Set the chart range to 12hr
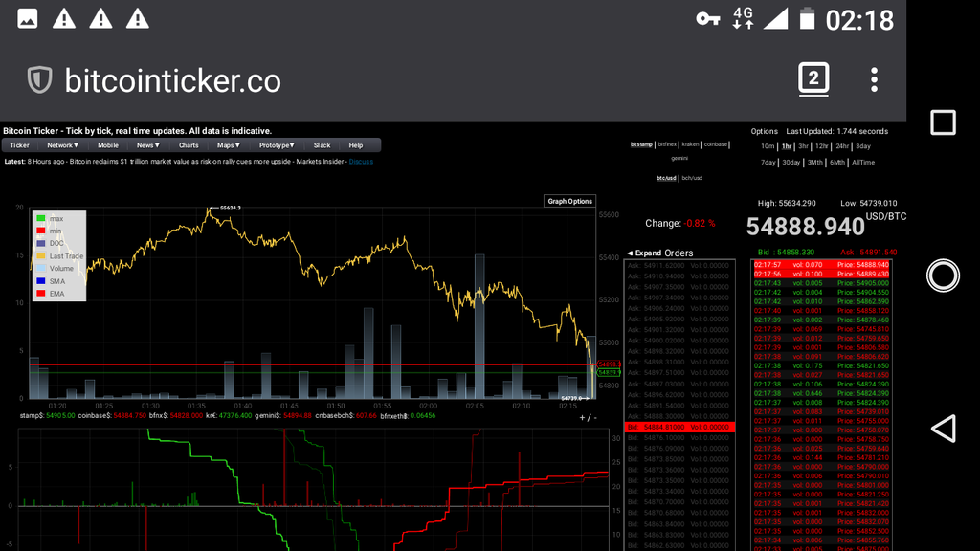The height and width of the screenshot is (551, 980). (x=821, y=146)
